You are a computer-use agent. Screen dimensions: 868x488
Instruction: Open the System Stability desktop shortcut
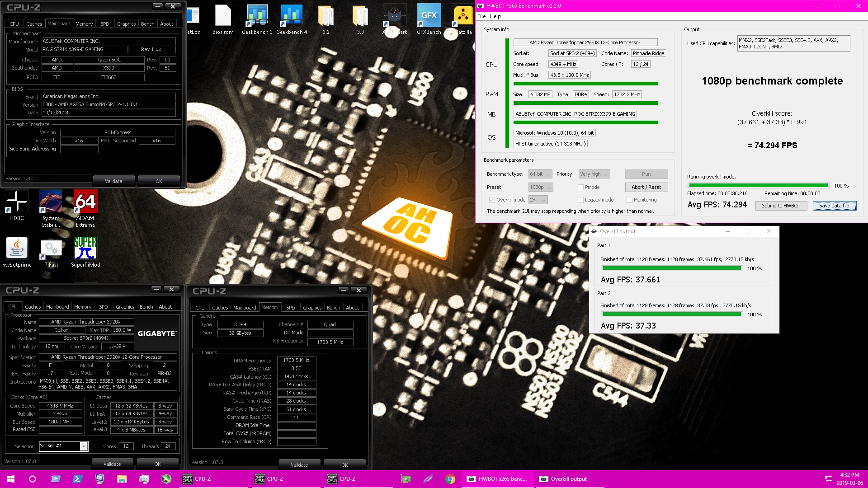pos(51,209)
